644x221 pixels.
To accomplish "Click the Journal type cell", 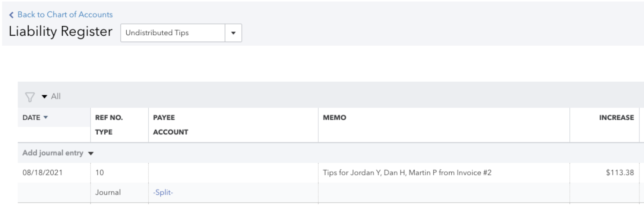I will tap(108, 192).
